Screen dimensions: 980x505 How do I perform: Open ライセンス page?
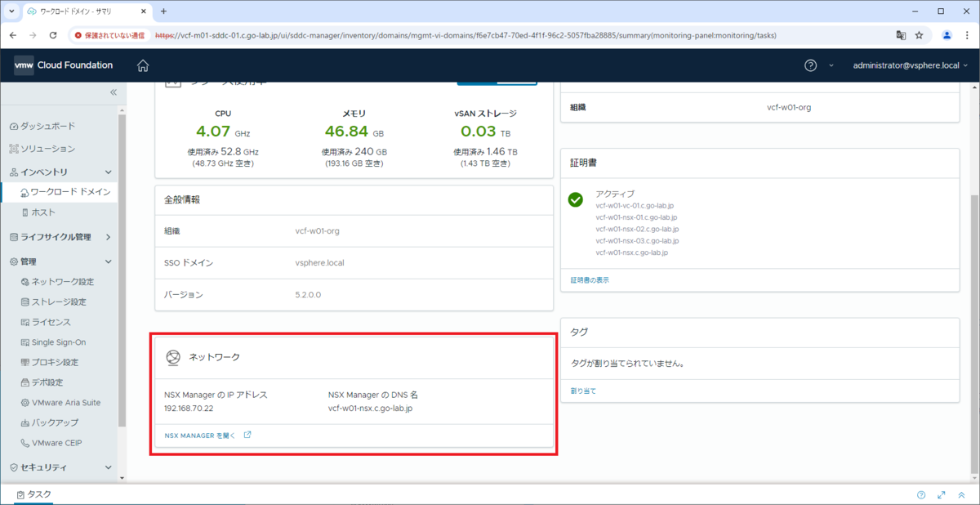click(x=51, y=322)
